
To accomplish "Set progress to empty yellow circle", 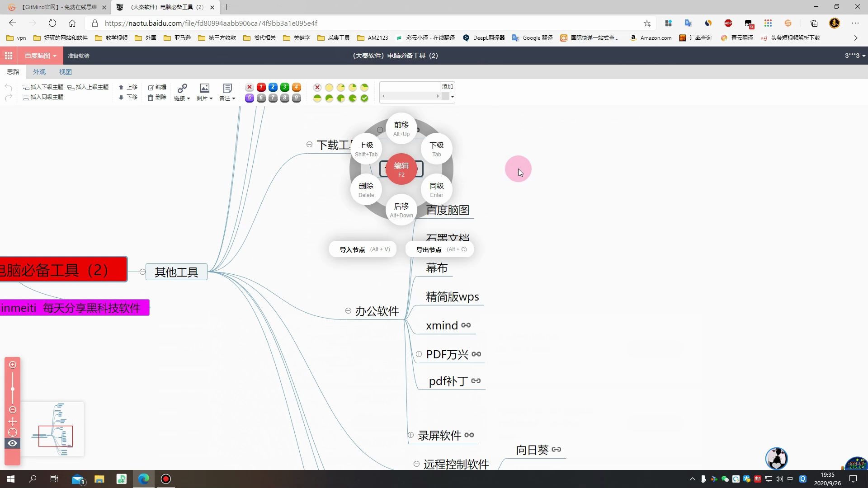I will click(329, 87).
